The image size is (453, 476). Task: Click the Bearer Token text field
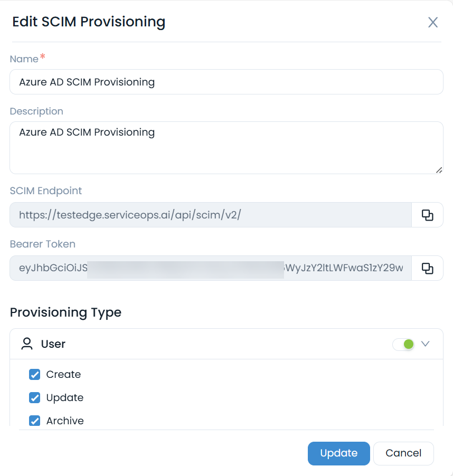tap(210, 268)
